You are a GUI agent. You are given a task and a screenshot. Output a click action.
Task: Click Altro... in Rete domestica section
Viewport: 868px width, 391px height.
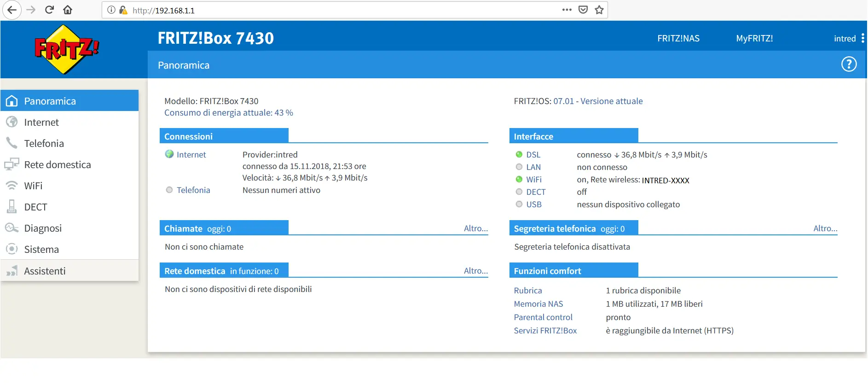pos(476,271)
